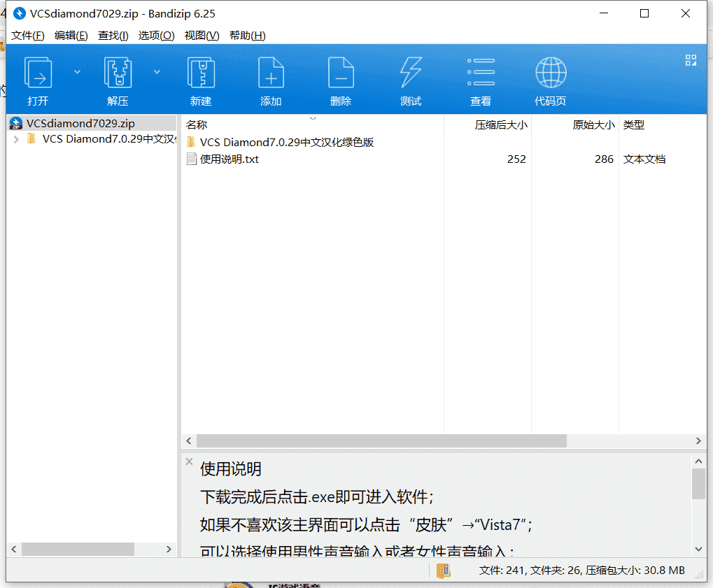Click the resize grip in the status bar corner
This screenshot has height=588, width=713.
(700, 575)
